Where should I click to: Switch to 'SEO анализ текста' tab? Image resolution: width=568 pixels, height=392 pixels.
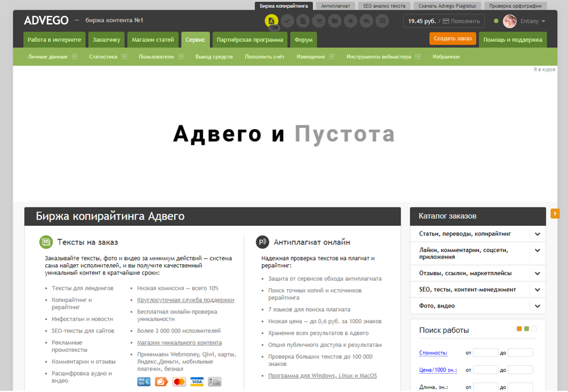pos(384,6)
